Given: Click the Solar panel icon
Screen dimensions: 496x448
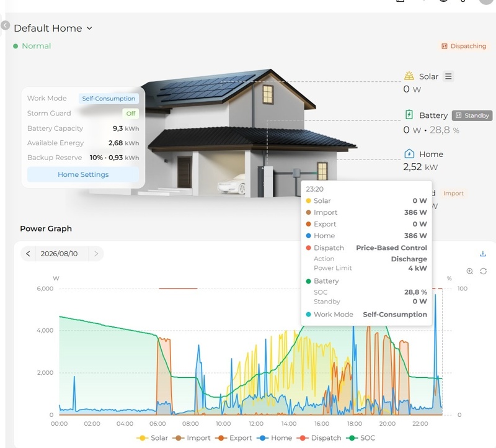Looking at the screenshot, I should 409,76.
